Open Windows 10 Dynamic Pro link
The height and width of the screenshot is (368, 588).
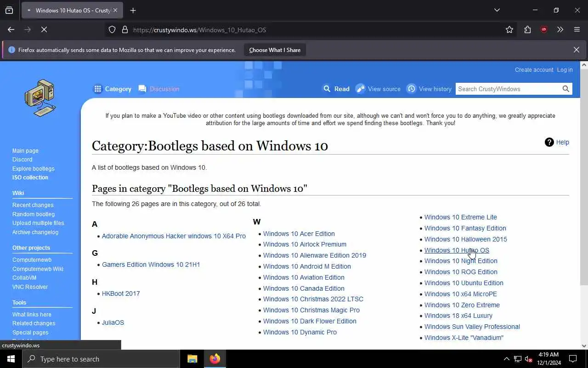[300, 332]
